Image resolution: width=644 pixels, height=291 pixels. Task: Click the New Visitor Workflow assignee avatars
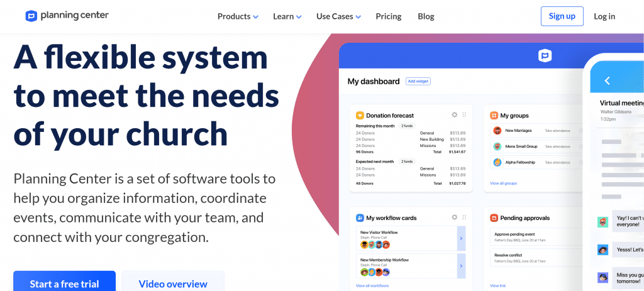click(375, 244)
